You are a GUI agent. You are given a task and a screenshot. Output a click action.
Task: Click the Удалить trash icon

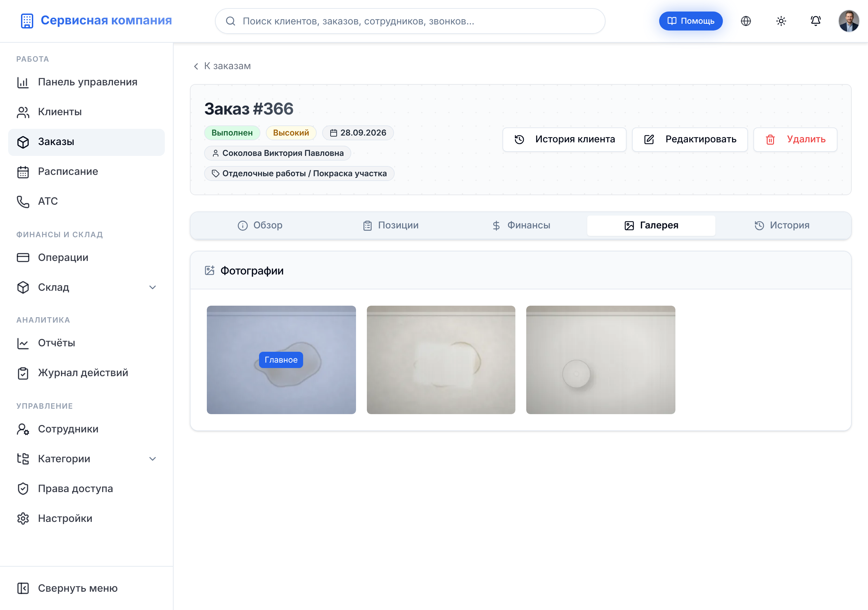[770, 140]
